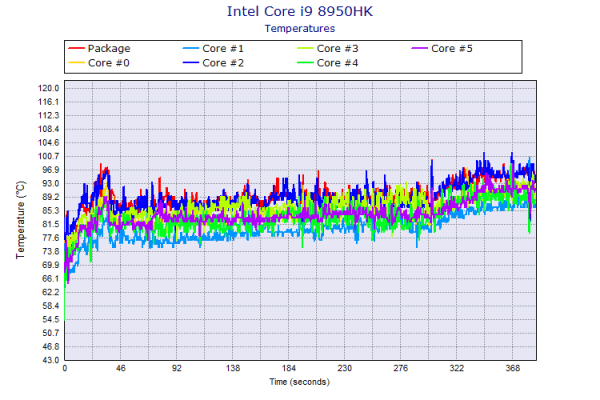Click the purple Core #5 legend line
Viewport: 600px width, 400px height.
(419, 48)
